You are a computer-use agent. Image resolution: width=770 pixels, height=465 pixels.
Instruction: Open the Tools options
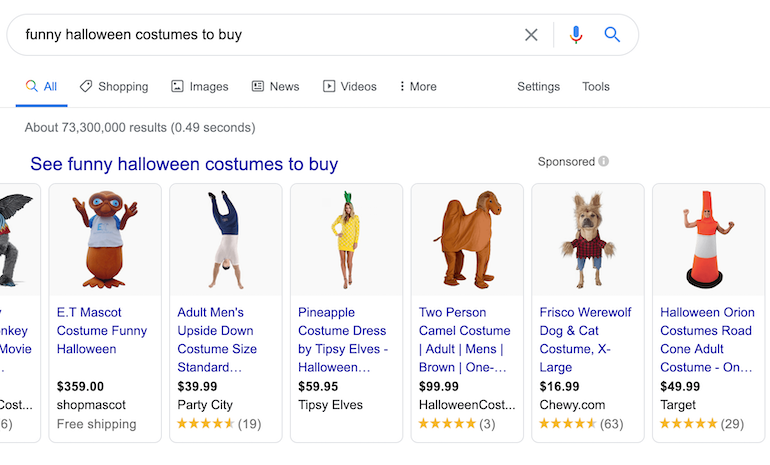click(x=596, y=87)
